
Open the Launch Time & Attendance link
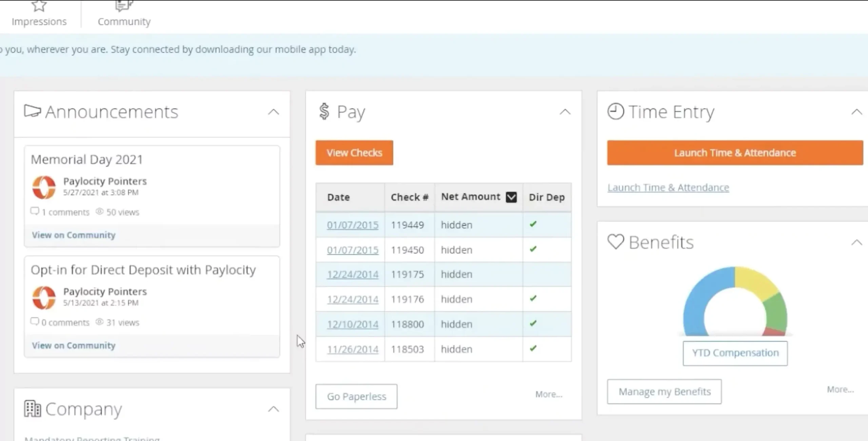pyautogui.click(x=668, y=187)
